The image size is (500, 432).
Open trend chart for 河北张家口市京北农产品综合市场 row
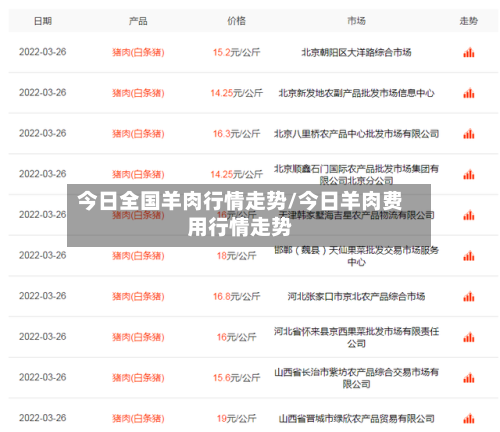point(468,297)
